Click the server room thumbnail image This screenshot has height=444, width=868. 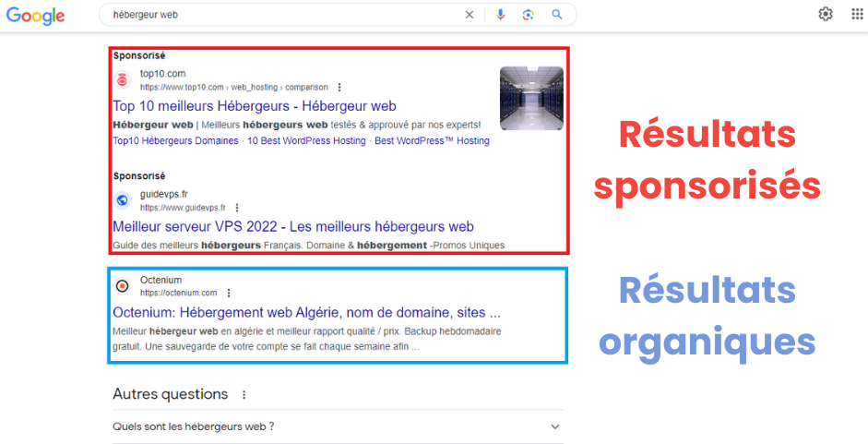pyautogui.click(x=531, y=99)
